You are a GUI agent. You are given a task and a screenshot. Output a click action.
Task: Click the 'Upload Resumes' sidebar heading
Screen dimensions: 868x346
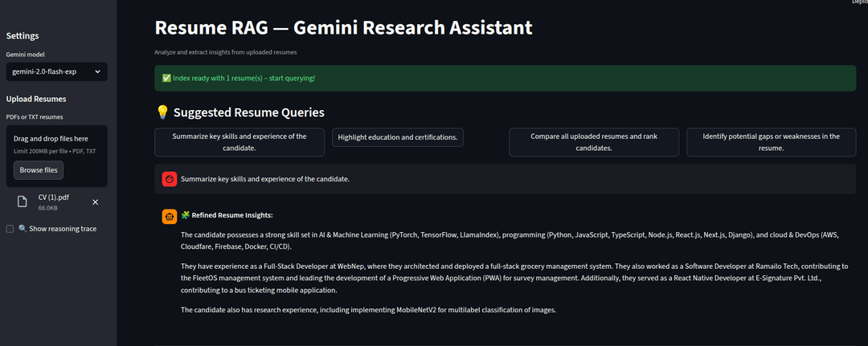(x=36, y=99)
